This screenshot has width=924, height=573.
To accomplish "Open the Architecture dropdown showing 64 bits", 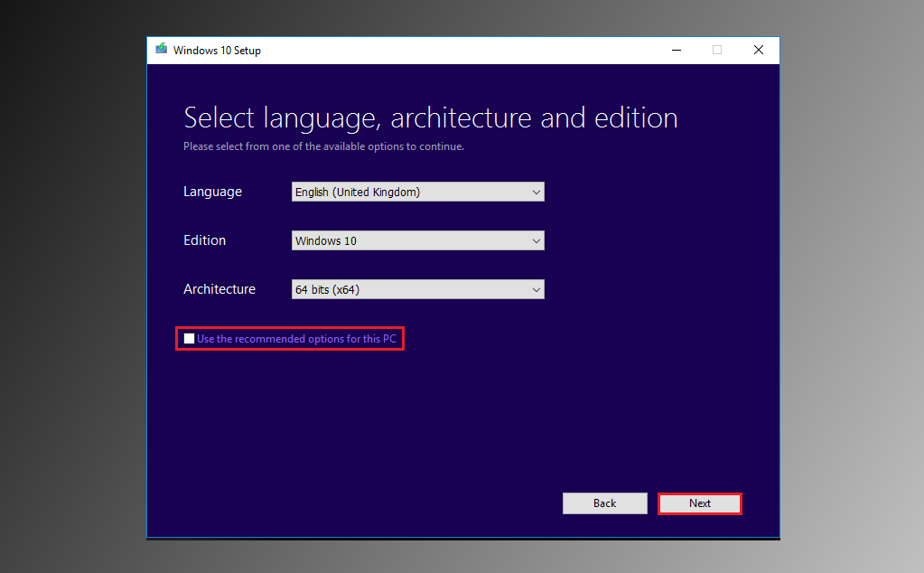I will click(x=418, y=289).
